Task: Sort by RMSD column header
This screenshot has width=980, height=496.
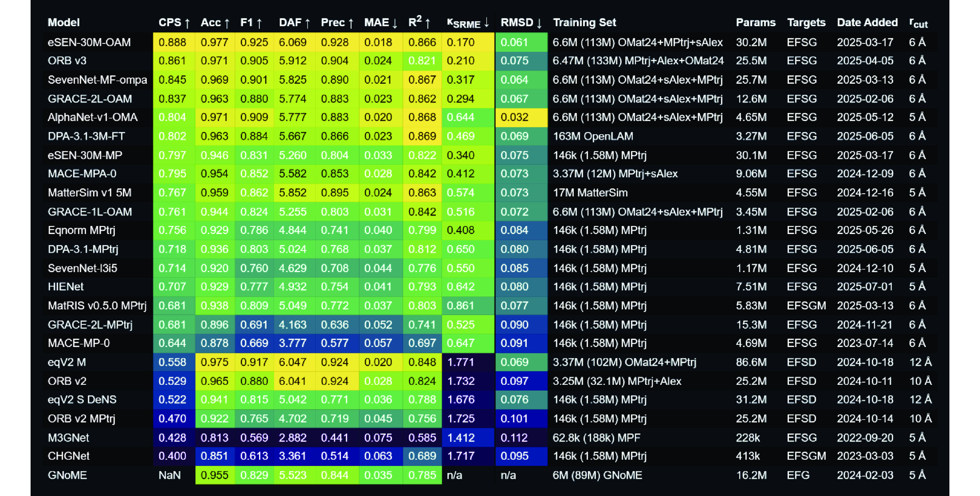Action: pos(520,23)
